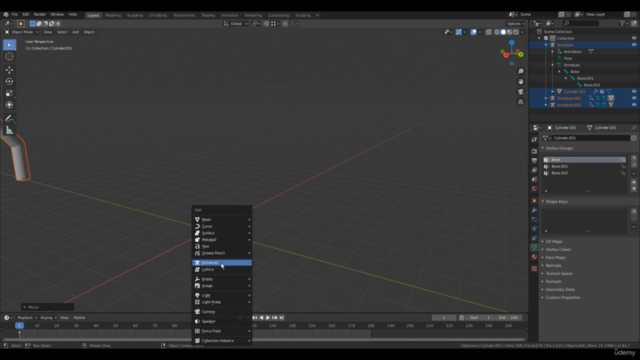
Task: Jump to the timeline end frame
Action: point(282,318)
